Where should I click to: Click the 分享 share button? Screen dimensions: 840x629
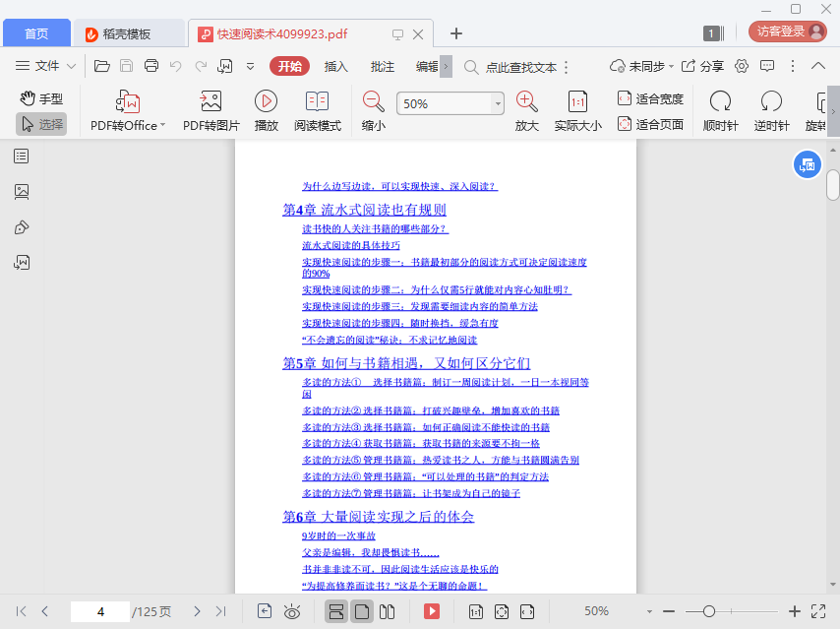click(703, 67)
